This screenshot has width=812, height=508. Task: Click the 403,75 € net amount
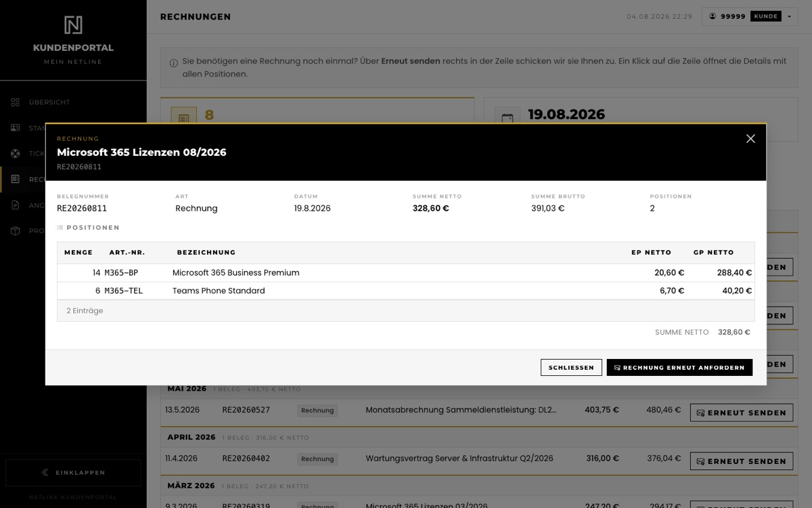pyautogui.click(x=602, y=410)
